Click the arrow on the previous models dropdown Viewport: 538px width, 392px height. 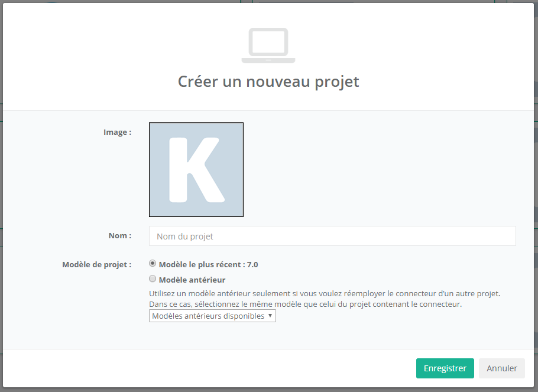point(270,316)
